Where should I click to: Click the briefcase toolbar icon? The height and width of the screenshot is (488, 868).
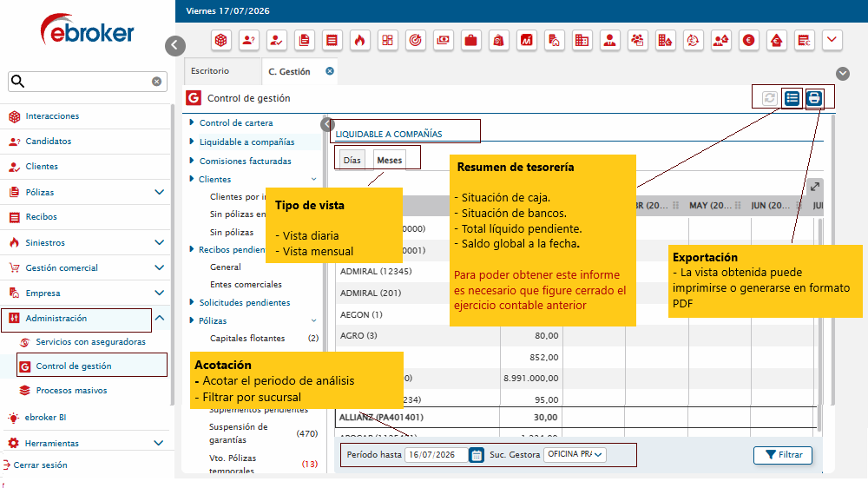click(471, 41)
